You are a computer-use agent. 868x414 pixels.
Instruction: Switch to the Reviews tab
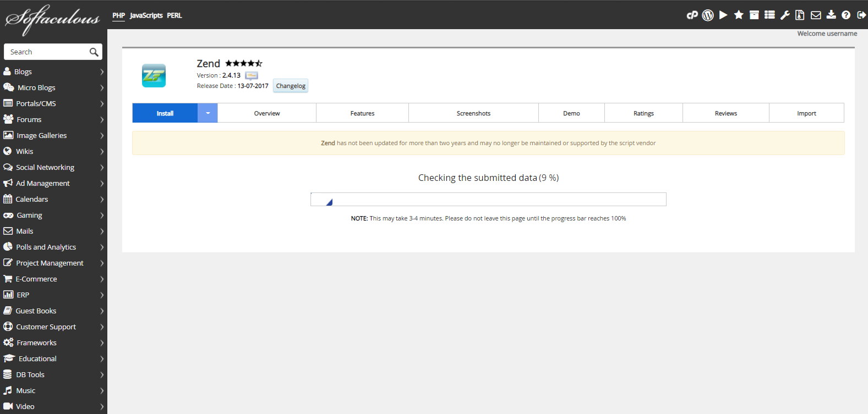[726, 113]
